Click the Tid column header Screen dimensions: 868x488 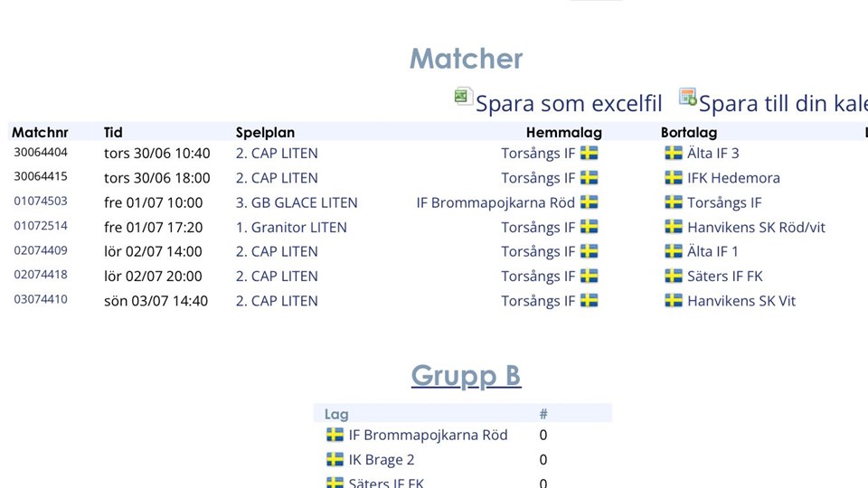point(113,133)
